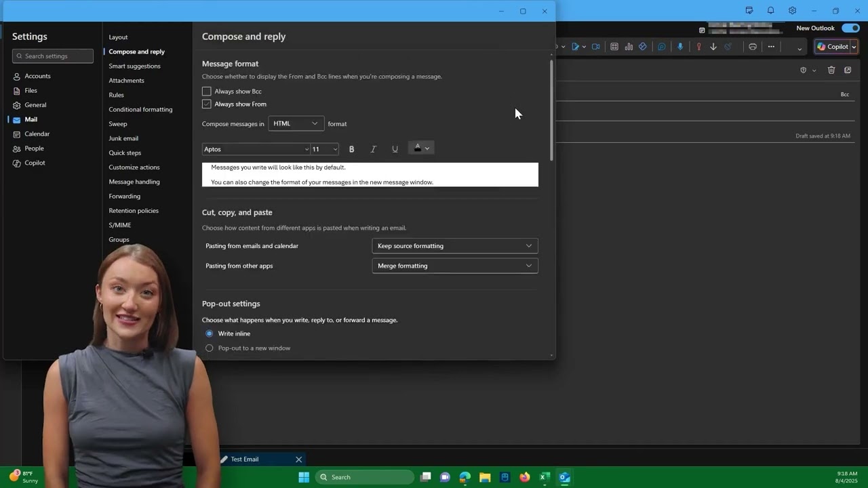Go to the Files settings section
Viewport: 868px width, 488px height.
click(31, 90)
